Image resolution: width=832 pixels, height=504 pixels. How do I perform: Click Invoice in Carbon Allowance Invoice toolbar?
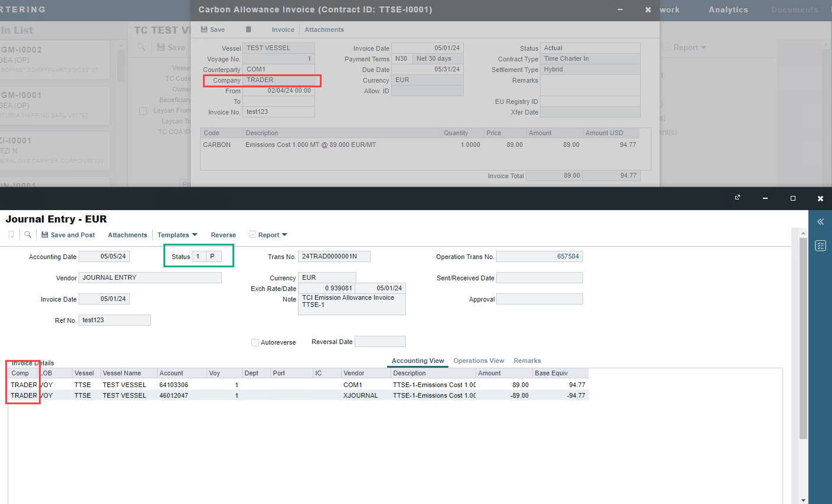[283, 30]
